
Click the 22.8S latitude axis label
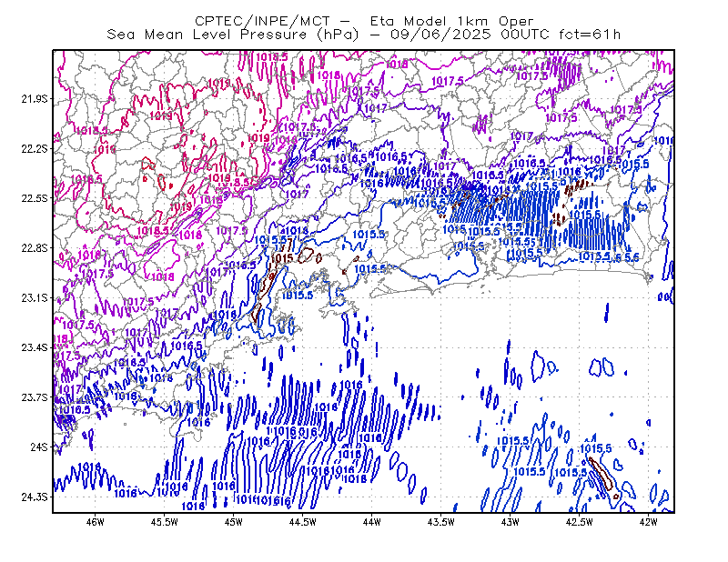(x=35, y=248)
